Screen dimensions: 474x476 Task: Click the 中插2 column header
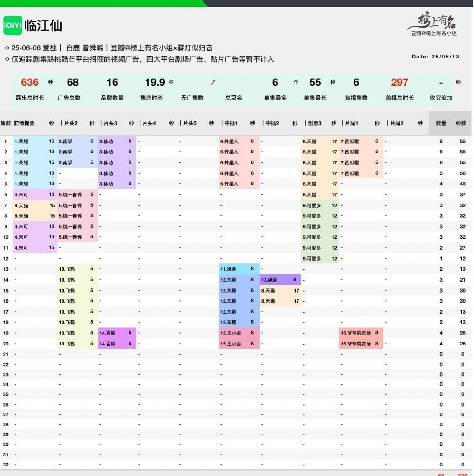click(x=272, y=123)
